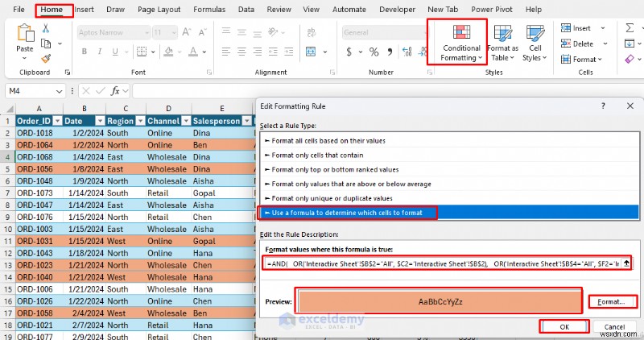The height and width of the screenshot is (340, 644).
Task: Decrease font size with smaller A
Action: pos(203,32)
